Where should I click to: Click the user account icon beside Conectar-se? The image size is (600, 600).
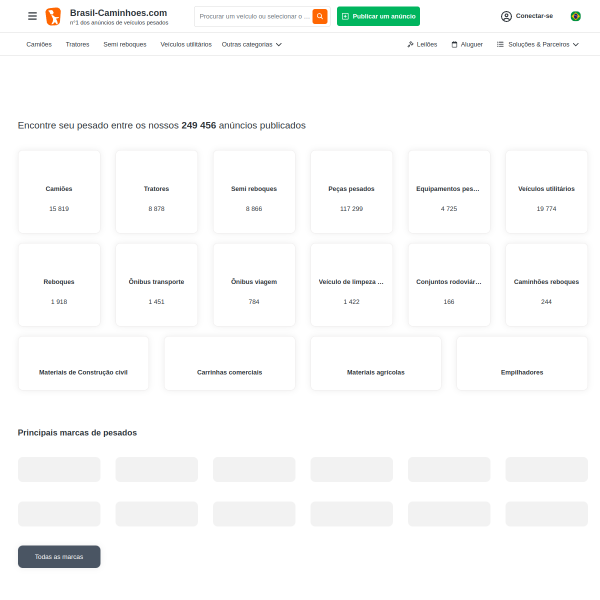(x=506, y=16)
